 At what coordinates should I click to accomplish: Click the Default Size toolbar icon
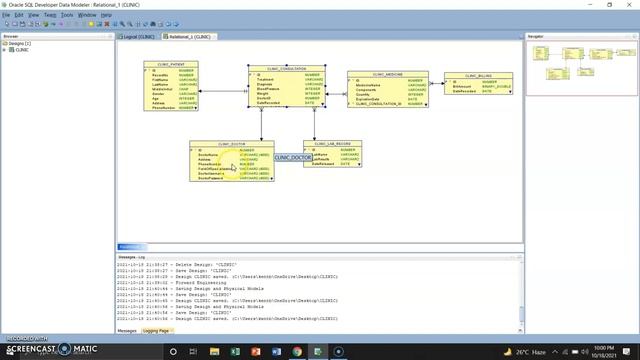(146, 24)
